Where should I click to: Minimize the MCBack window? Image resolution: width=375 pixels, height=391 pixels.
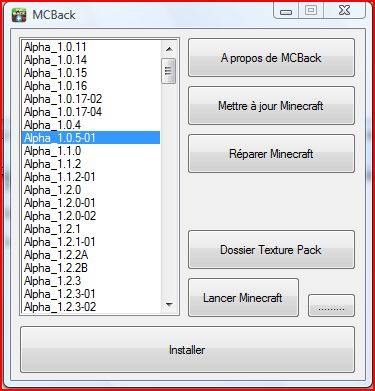286,11
